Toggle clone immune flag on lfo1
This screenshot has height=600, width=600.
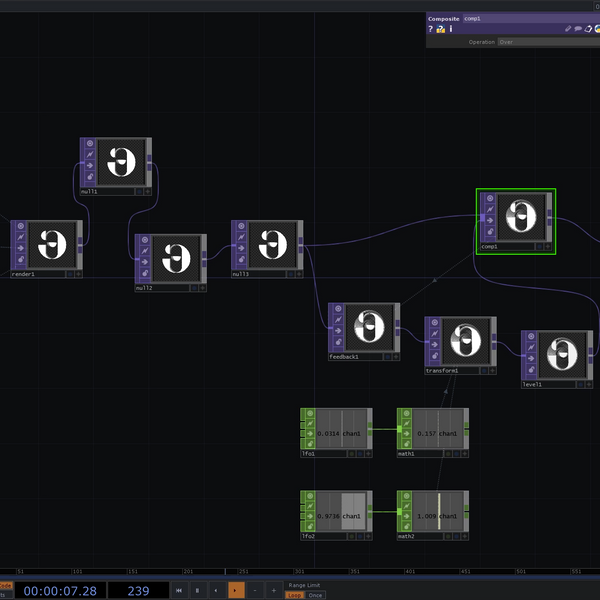(x=310, y=424)
